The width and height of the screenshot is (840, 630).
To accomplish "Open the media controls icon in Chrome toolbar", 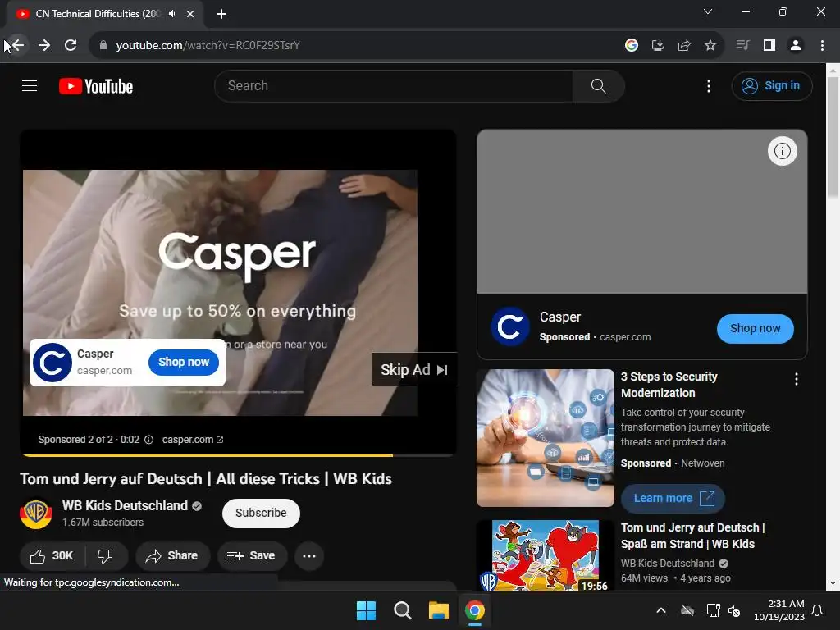I will [x=742, y=46].
